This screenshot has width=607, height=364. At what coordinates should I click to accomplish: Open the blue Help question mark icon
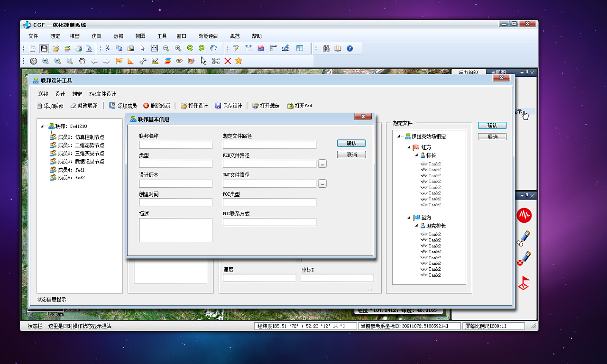[x=349, y=48]
